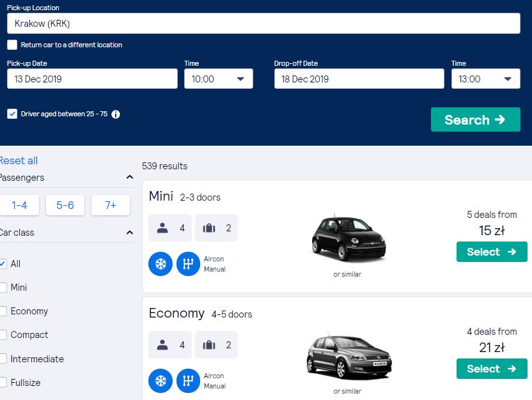Toggle the All car class checkbox
Viewport: 532px width, 400px height.
[x=3, y=264]
